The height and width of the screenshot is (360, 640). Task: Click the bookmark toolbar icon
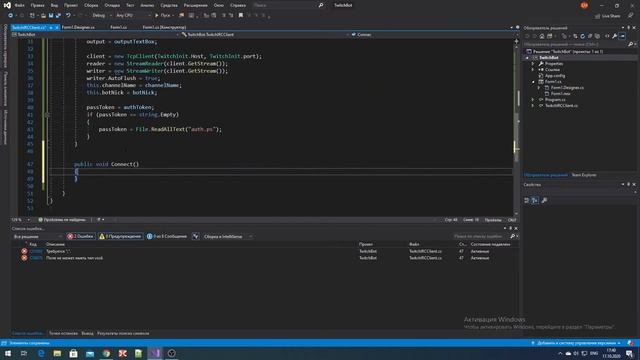pos(241,15)
